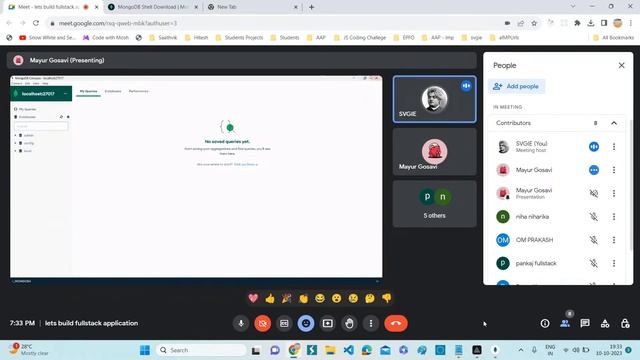Open Windows Start menu
Image resolution: width=640 pixels, height=360 pixels.
pyautogui.click(x=144, y=350)
